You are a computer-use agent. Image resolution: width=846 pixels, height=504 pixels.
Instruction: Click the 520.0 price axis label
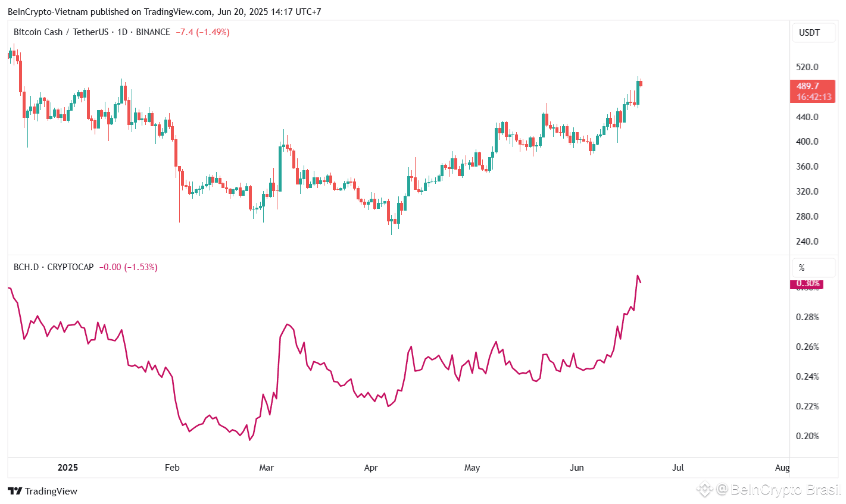pyautogui.click(x=807, y=67)
